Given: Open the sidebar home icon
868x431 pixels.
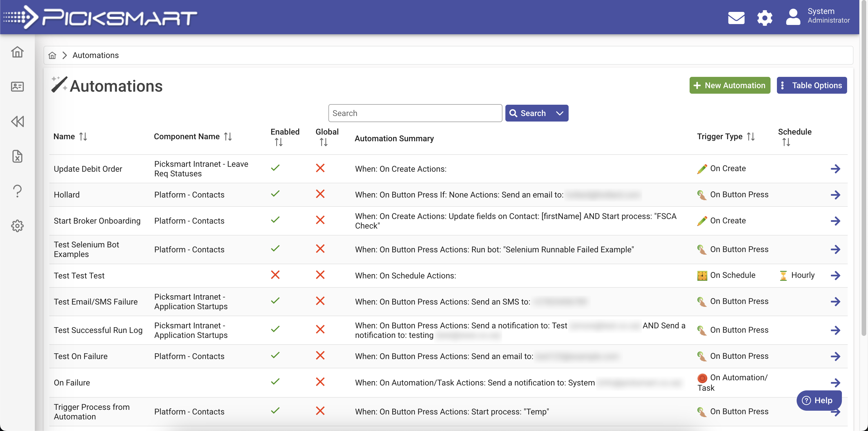Looking at the screenshot, I should (x=17, y=52).
